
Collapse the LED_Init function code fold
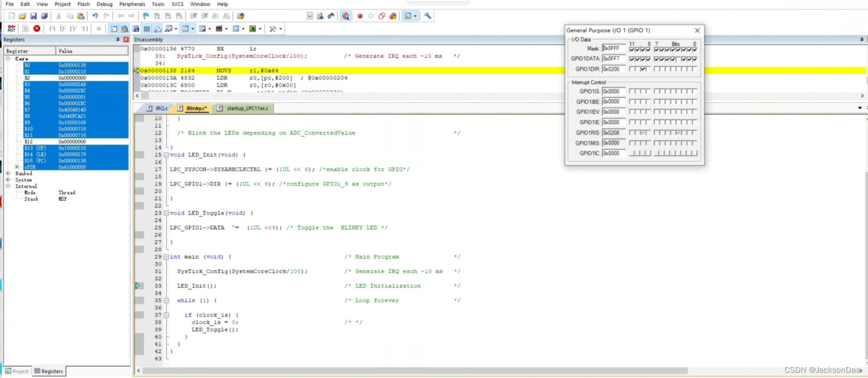point(166,155)
